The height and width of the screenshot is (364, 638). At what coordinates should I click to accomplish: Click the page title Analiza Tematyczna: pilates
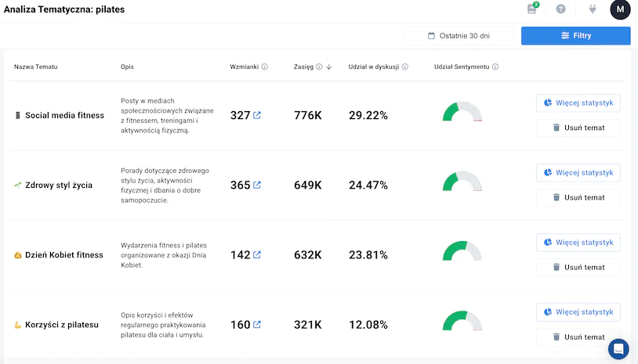(x=64, y=9)
